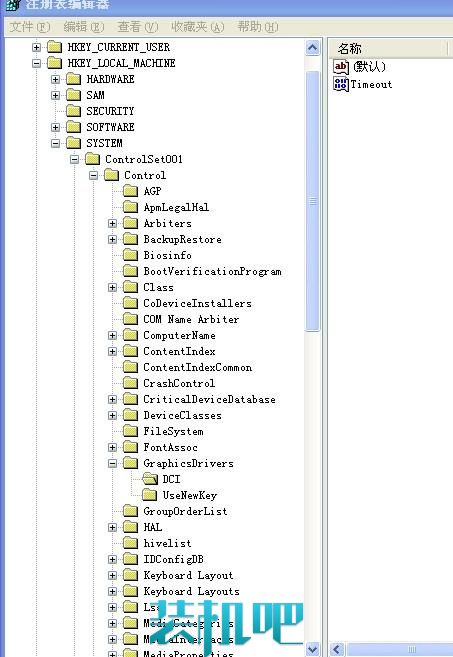The height and width of the screenshot is (657, 453).
Task: Expand the SOFTWARE key
Action: (56, 127)
